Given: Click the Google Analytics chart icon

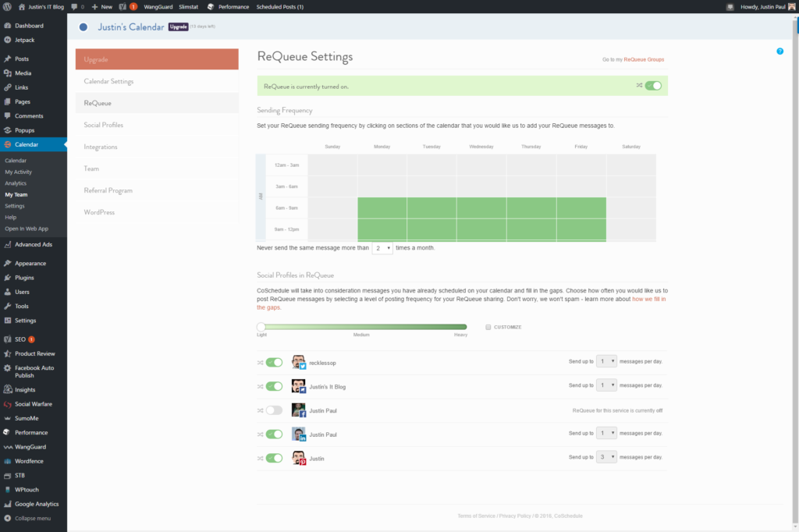Looking at the screenshot, I should tap(8, 504).
